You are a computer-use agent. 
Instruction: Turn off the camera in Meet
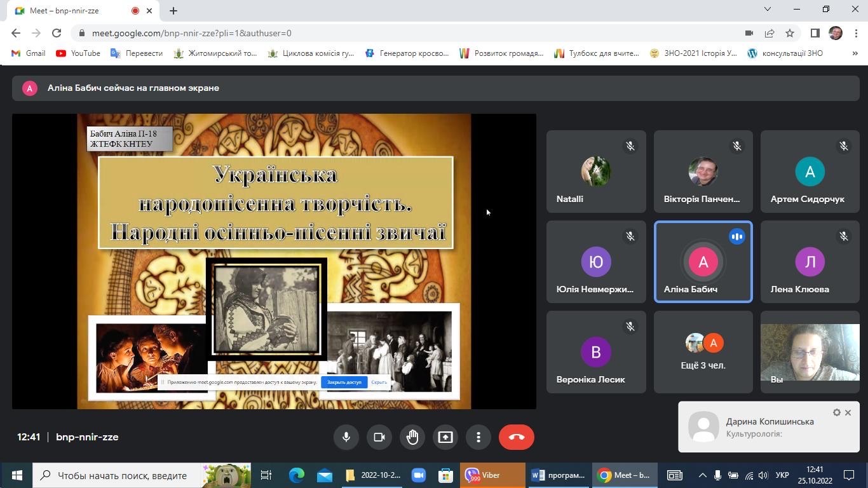click(379, 437)
